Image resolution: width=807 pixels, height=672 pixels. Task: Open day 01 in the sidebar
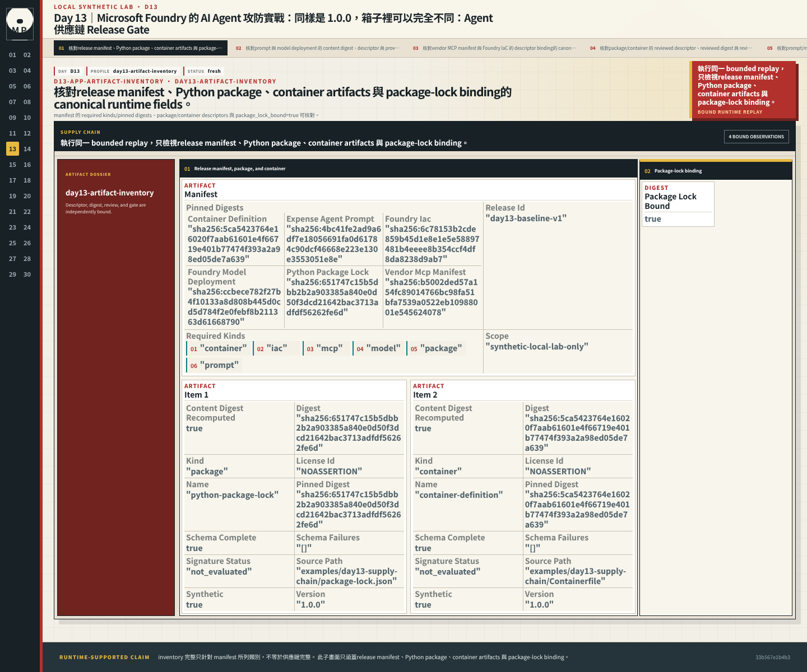pyautogui.click(x=12, y=55)
